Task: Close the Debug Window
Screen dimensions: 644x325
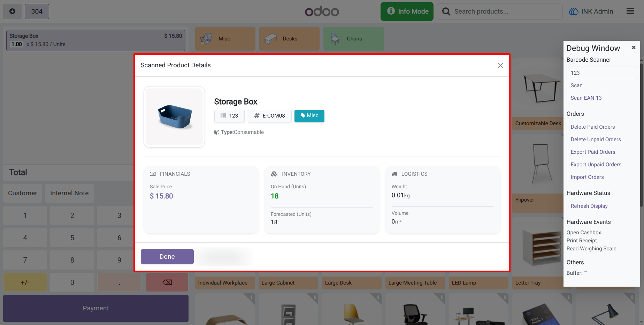Action: (x=634, y=47)
